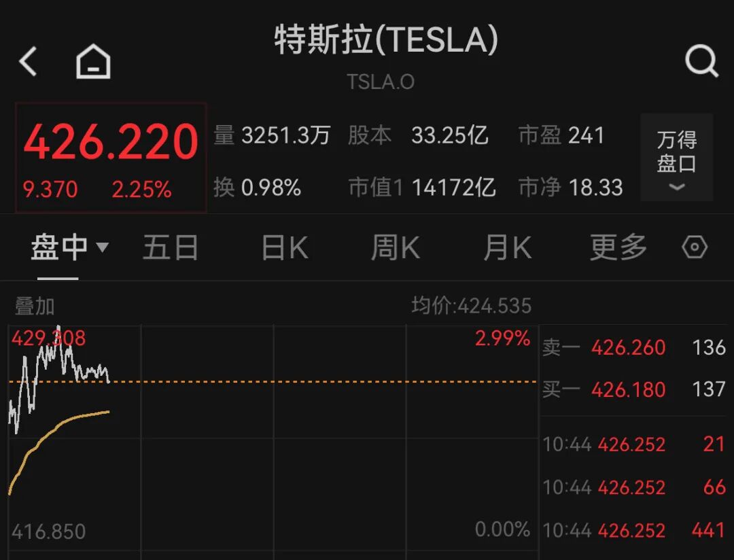Click the 426.220 current price box
This screenshot has width=734, height=560.
click(111, 157)
